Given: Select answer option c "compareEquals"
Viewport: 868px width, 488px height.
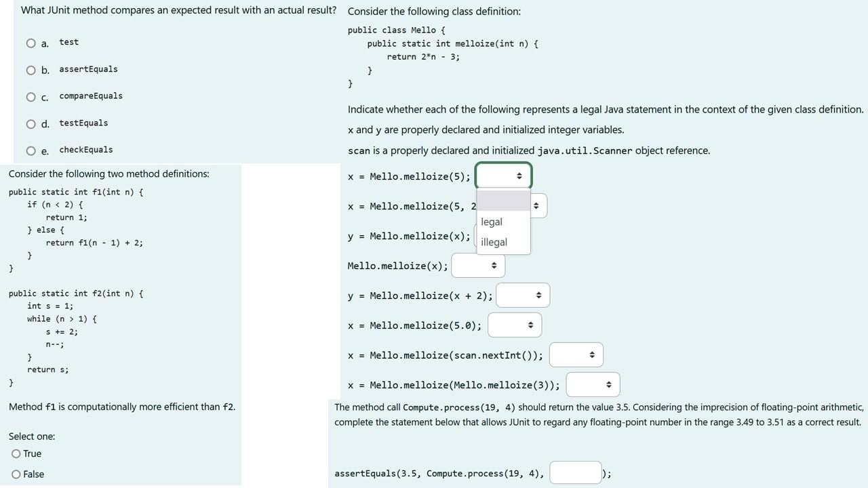Looking at the screenshot, I should 31,96.
